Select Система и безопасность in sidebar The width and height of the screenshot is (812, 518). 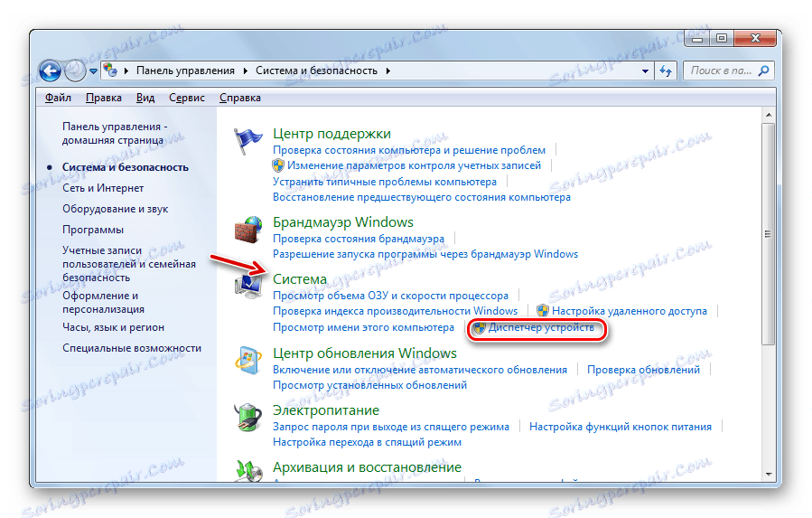point(126,167)
